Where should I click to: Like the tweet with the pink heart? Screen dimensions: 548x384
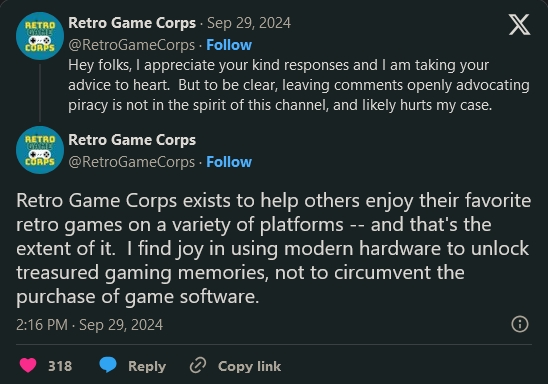(28, 365)
